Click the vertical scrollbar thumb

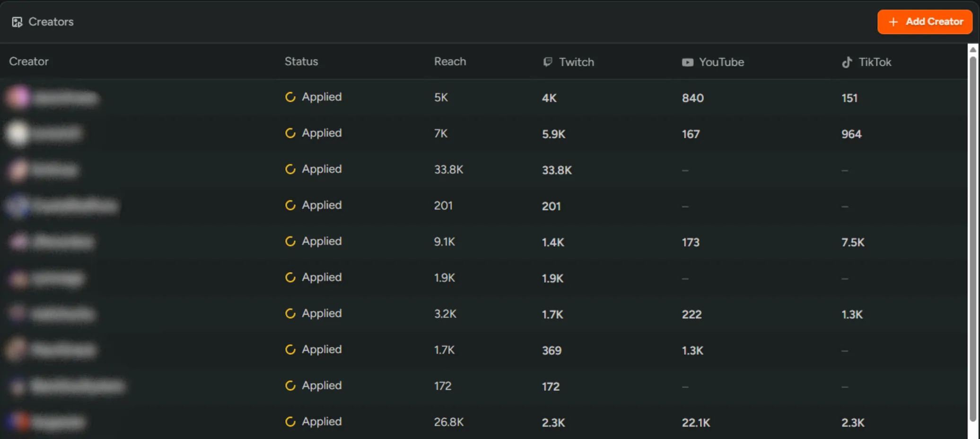(x=973, y=237)
